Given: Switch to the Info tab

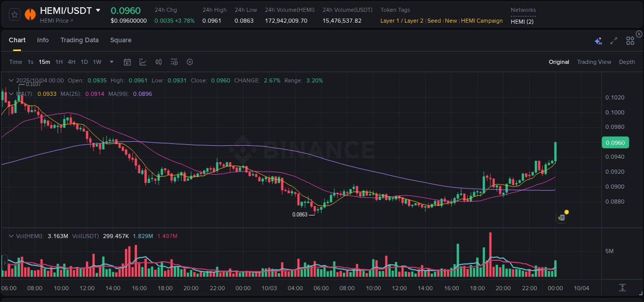Looking at the screenshot, I should 43,40.
